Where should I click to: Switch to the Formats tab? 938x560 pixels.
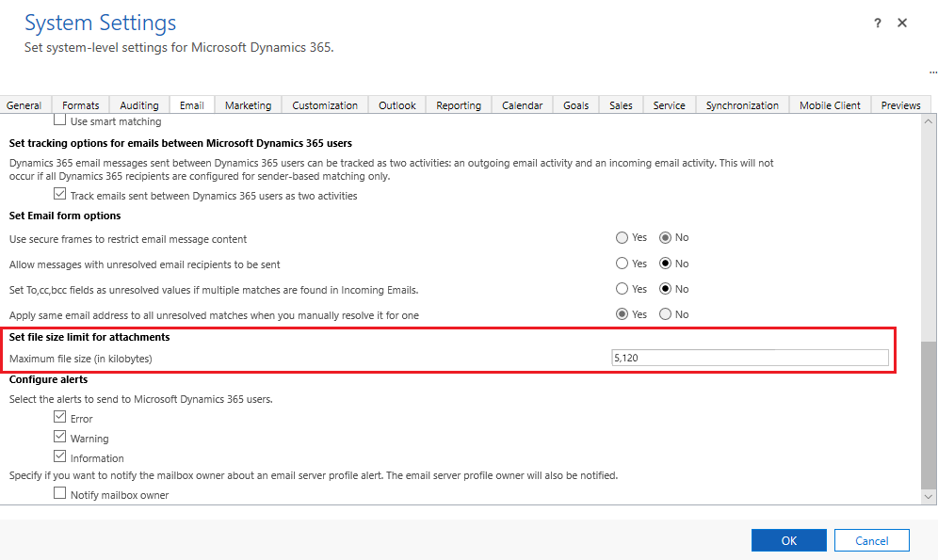[x=81, y=105]
